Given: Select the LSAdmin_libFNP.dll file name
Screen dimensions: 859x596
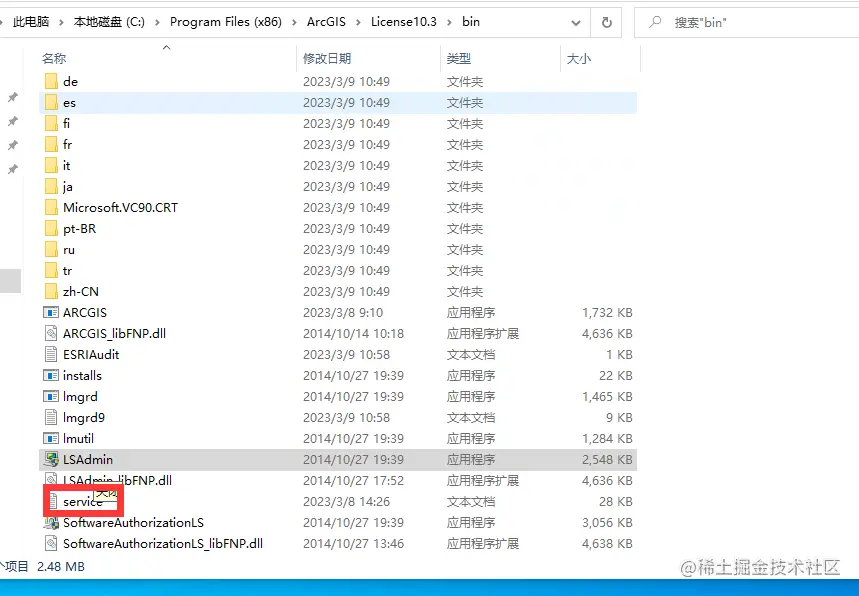Looking at the screenshot, I should [x=117, y=480].
